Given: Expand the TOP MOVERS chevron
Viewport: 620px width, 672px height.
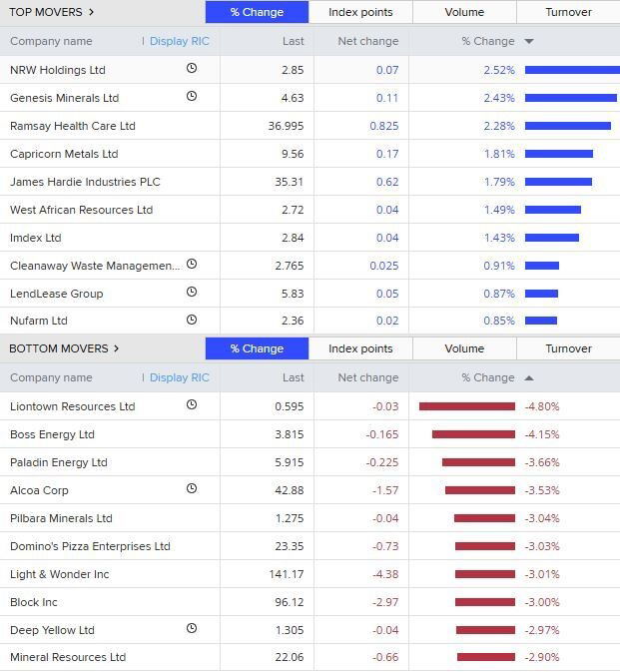Looking at the screenshot, I should pos(91,12).
